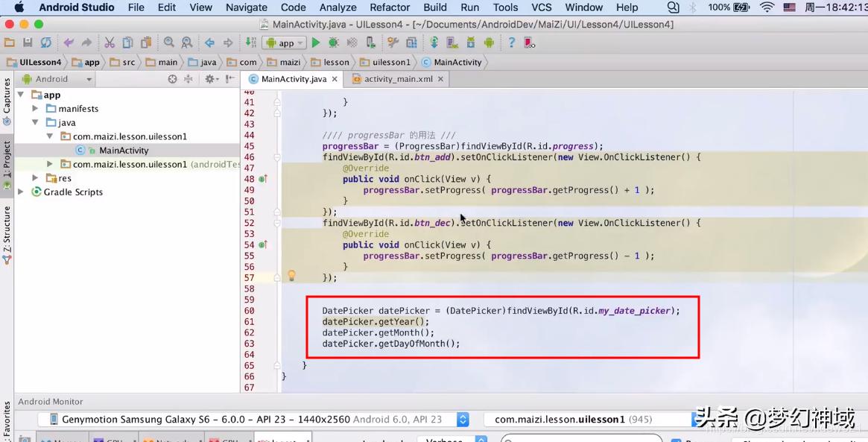The height and width of the screenshot is (442, 868).
Task: Click the Find magnifier icon in toolbar
Action: coord(169,43)
